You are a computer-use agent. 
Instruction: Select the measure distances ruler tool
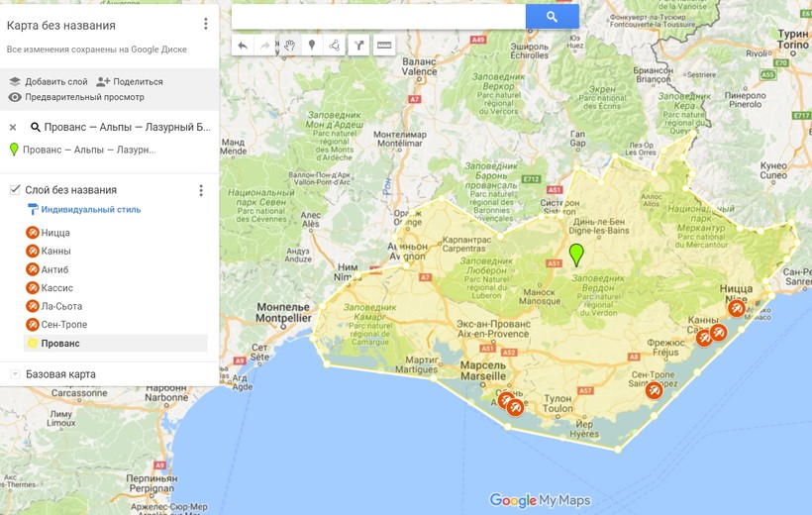[384, 46]
